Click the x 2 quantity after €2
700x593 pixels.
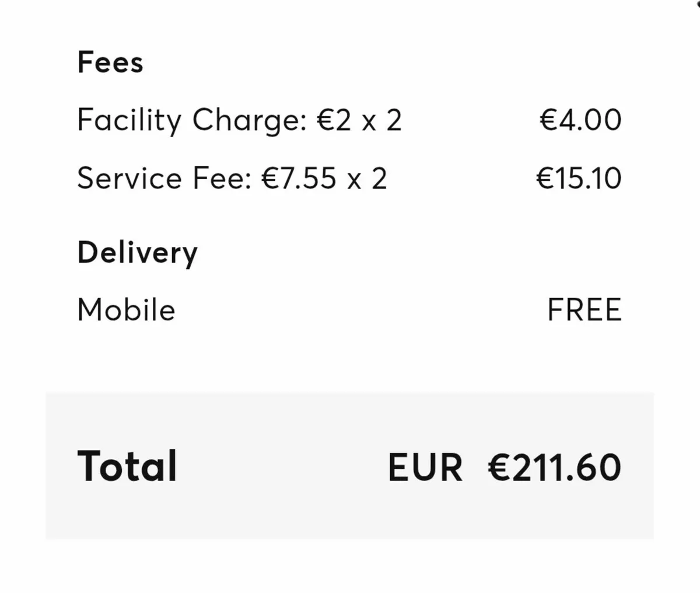pos(381,121)
